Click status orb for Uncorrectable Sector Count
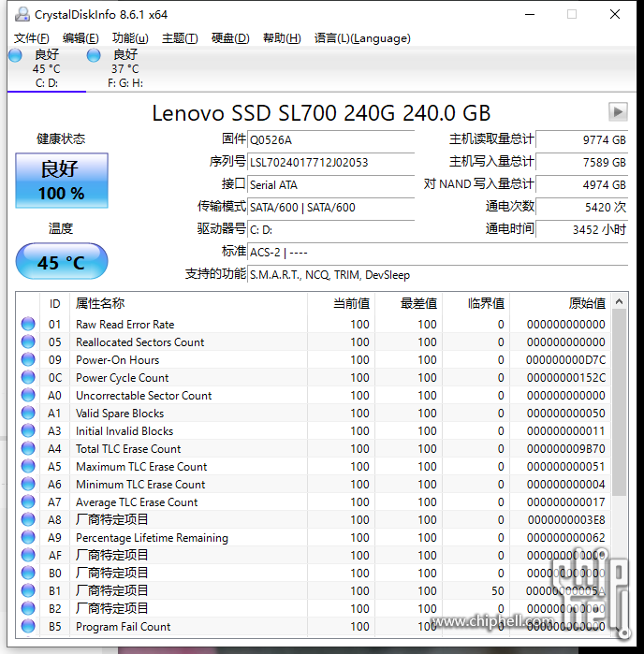Image resolution: width=644 pixels, height=654 pixels. point(28,396)
